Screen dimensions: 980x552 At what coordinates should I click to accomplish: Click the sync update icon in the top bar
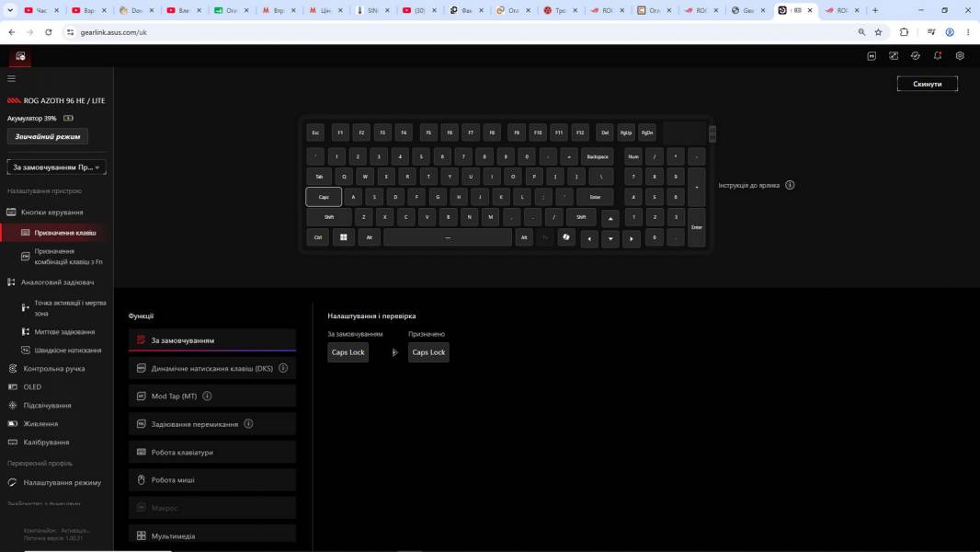click(916, 56)
